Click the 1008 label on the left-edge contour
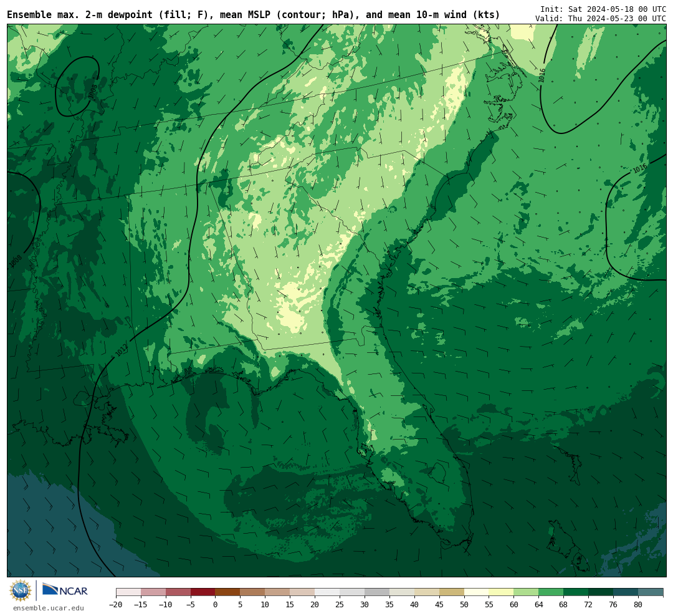This screenshot has width=673, height=616. tap(16, 261)
